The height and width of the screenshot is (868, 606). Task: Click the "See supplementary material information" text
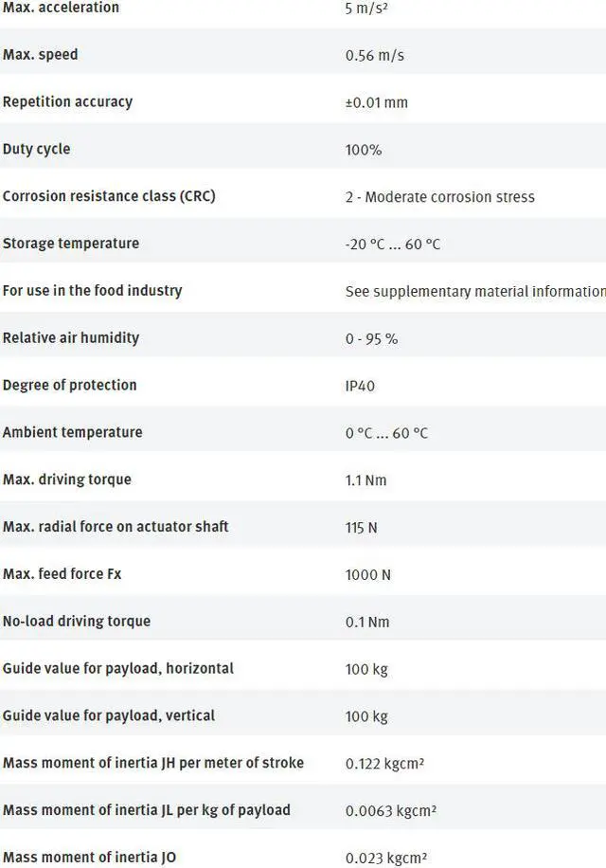click(474, 291)
